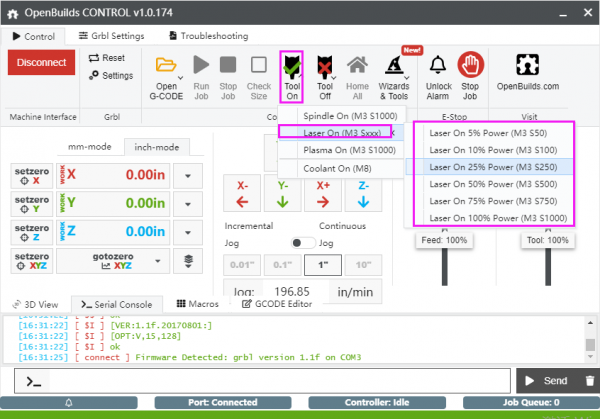This screenshot has width=600, height=419.
Task: Click the Run Job play icon
Action: coord(201,65)
